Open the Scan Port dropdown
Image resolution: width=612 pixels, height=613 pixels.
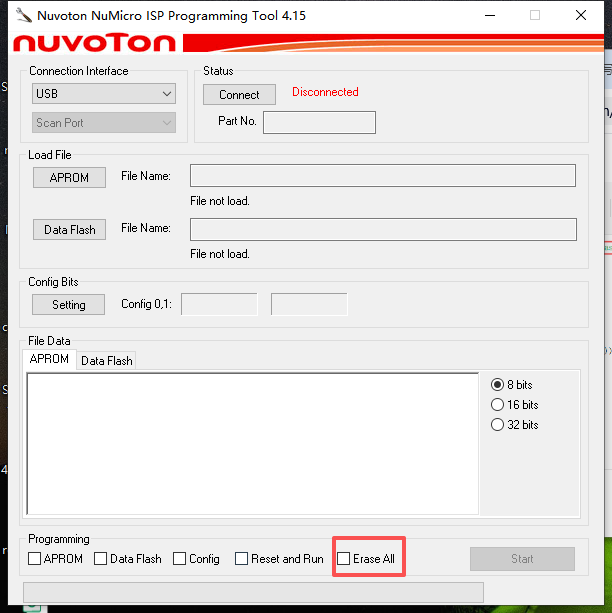pyautogui.click(x=104, y=123)
